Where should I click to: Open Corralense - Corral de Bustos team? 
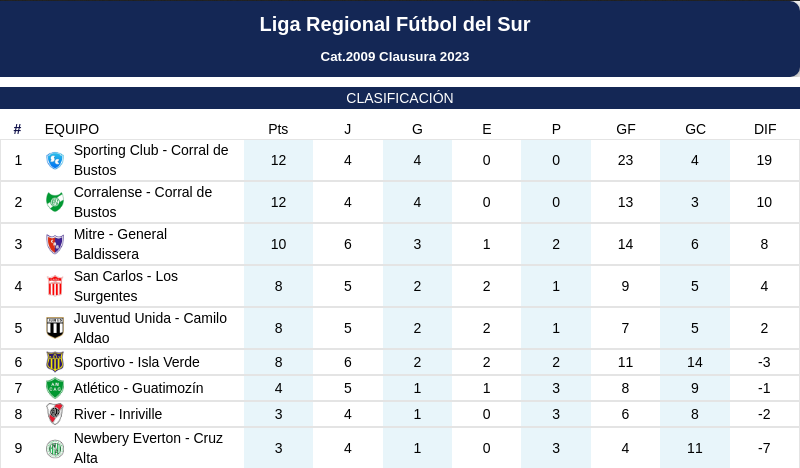click(x=143, y=202)
